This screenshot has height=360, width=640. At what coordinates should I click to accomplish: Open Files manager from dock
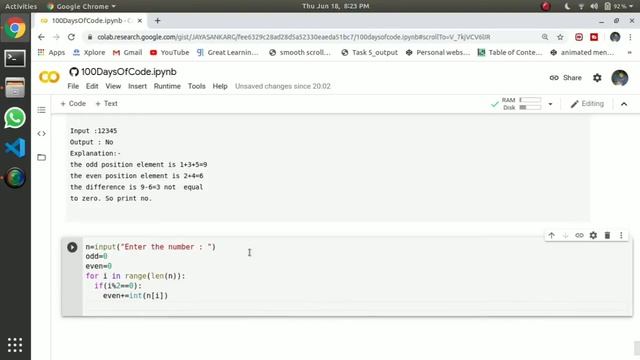tap(15, 88)
